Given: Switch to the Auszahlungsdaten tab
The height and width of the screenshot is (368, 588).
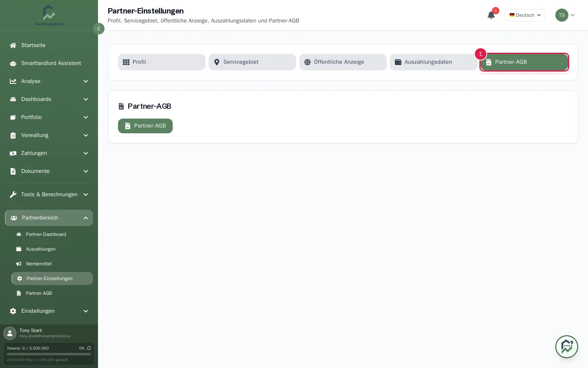Looking at the screenshot, I should tap(433, 62).
